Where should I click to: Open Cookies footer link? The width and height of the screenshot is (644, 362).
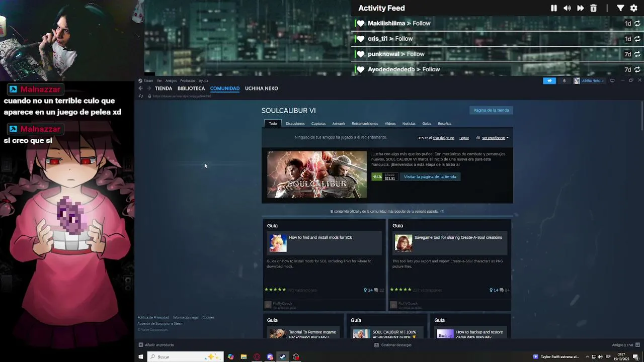pyautogui.click(x=208, y=317)
